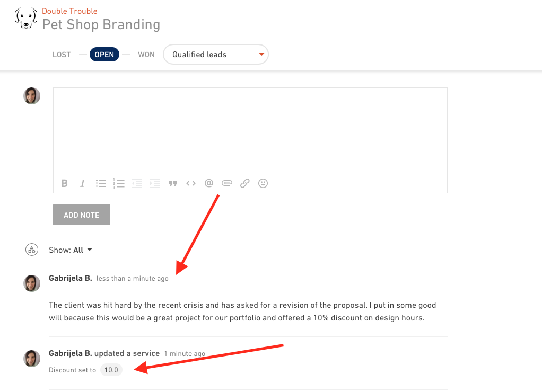Open the emoji picker smiley icon

pyautogui.click(x=263, y=183)
